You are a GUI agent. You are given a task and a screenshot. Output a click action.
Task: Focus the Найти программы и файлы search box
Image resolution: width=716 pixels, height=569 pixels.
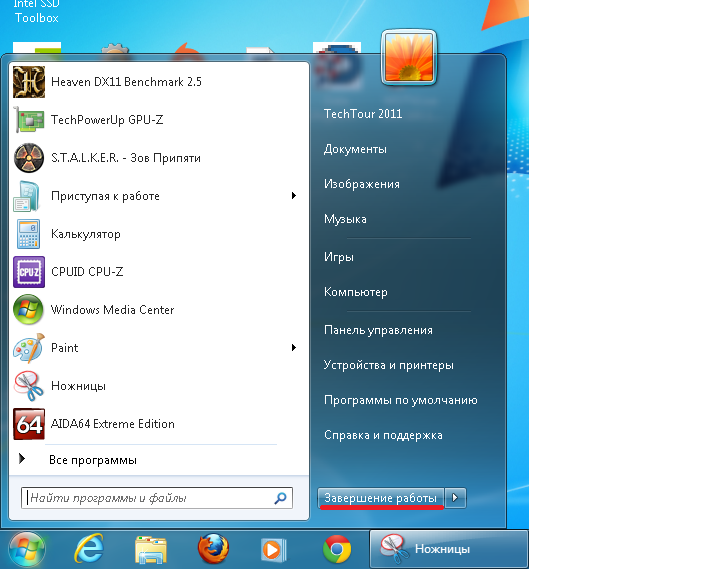[157, 498]
